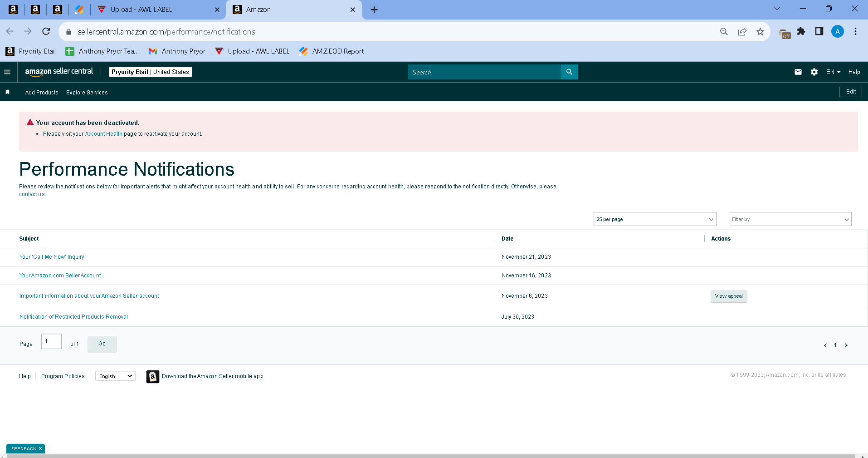Open the AMZ EOD Report bookmark
The width and height of the screenshot is (868, 458).
[332, 51]
